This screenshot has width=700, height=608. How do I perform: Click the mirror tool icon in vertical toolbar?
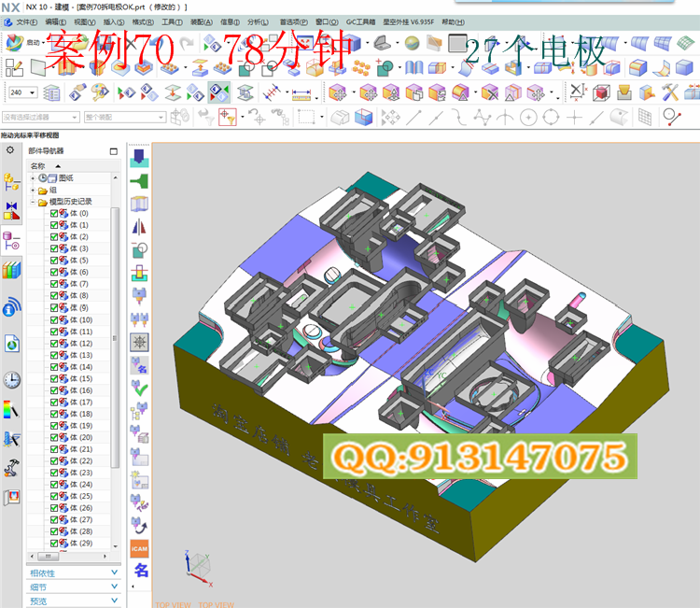[139, 226]
